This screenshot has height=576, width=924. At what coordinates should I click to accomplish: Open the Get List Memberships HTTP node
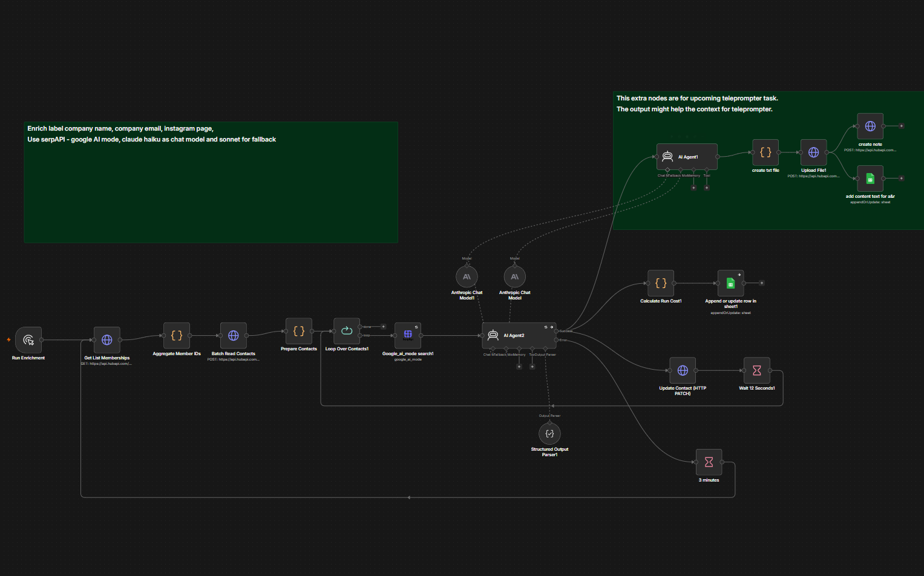coord(107,340)
